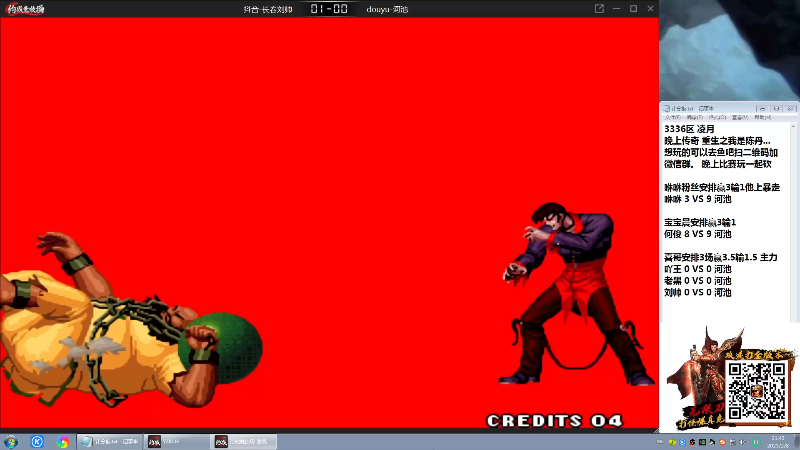
Task: Click the line '刘帅 0 VS 0 河池' in Notepad
Action: click(x=697, y=292)
